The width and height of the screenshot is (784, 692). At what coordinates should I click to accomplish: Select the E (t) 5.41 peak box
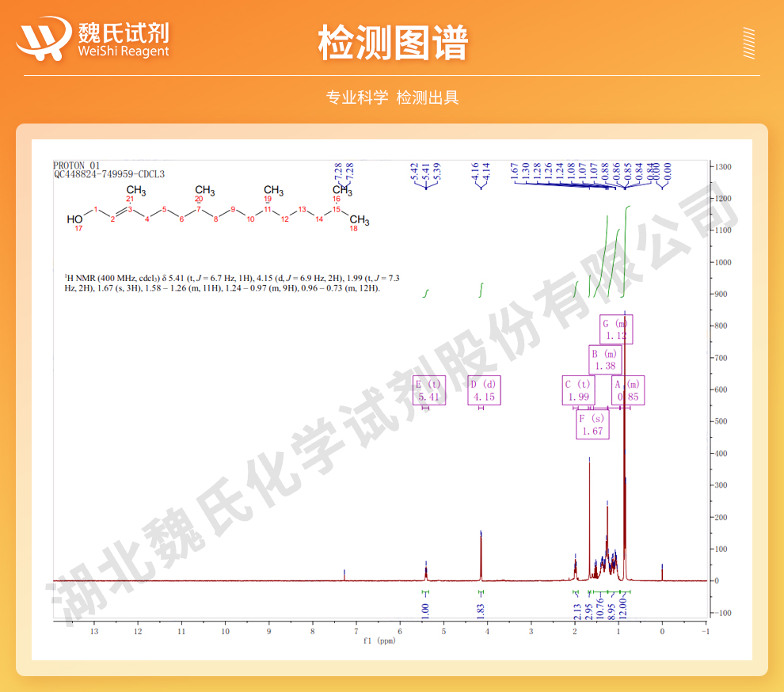point(428,390)
